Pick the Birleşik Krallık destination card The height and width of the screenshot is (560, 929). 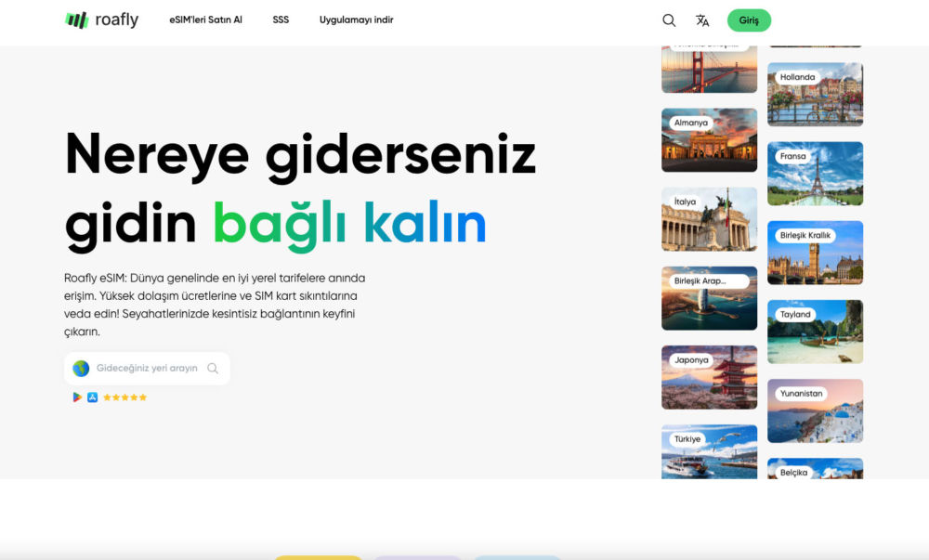click(815, 253)
